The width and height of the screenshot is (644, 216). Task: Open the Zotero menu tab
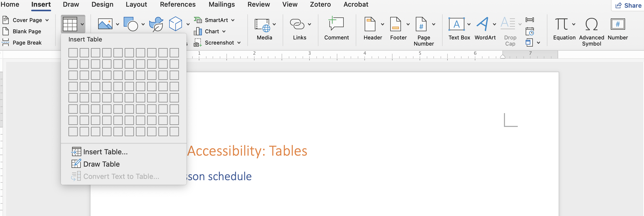pyautogui.click(x=320, y=4)
